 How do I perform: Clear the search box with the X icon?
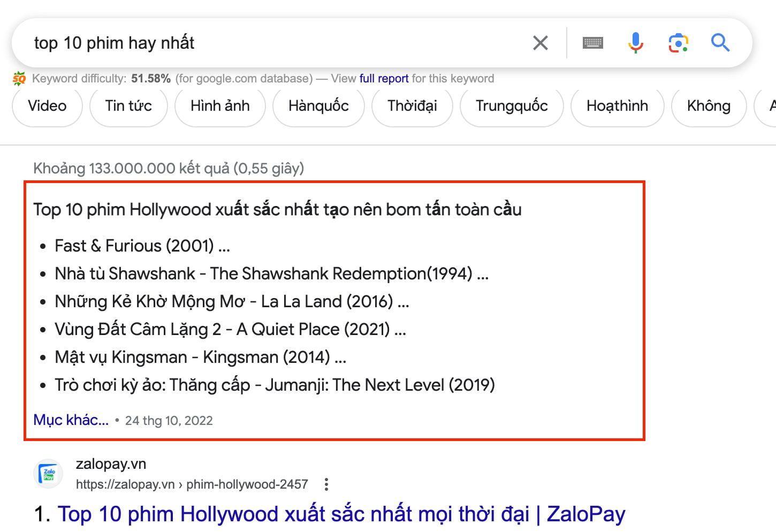point(541,43)
